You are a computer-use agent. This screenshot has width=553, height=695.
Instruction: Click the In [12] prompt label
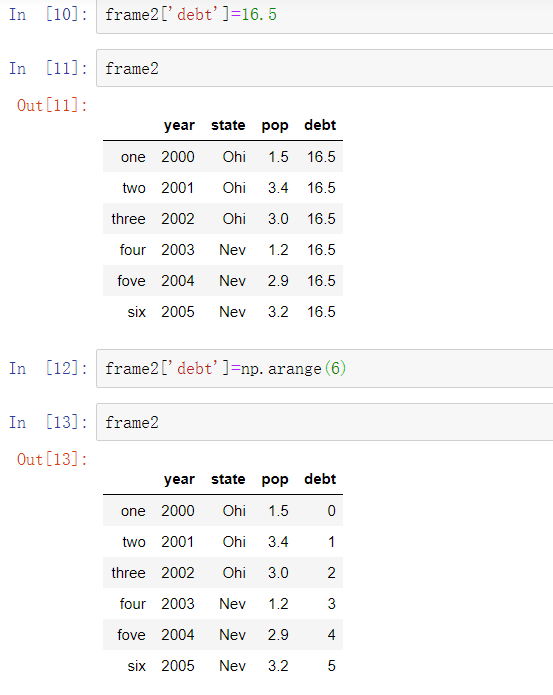(48, 368)
